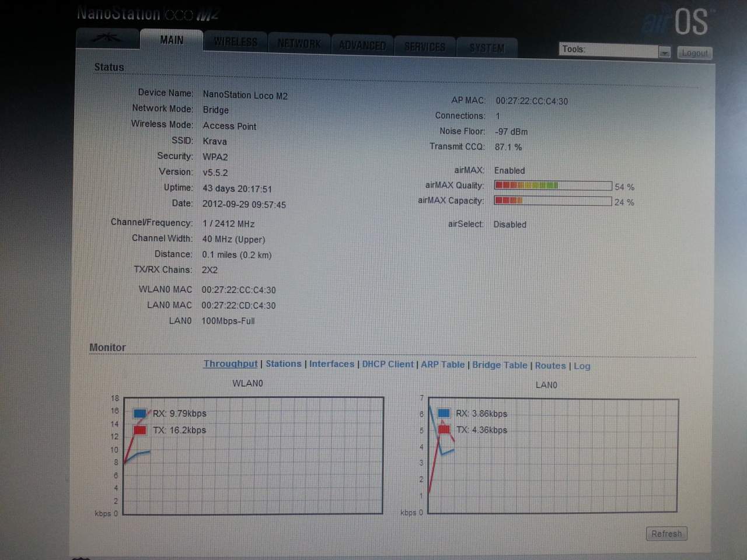Click the Version value v5.5.2

(215, 173)
